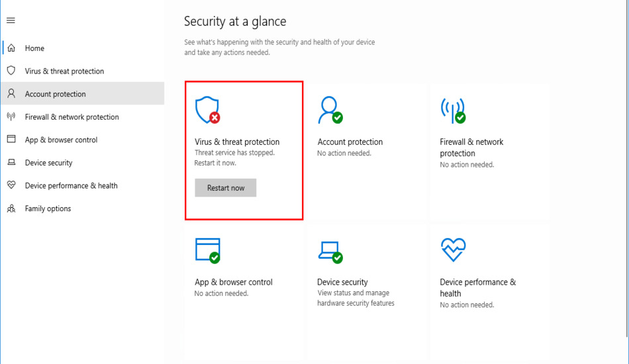
Task: Click the large Account protection person icon tile
Action: coord(330,110)
